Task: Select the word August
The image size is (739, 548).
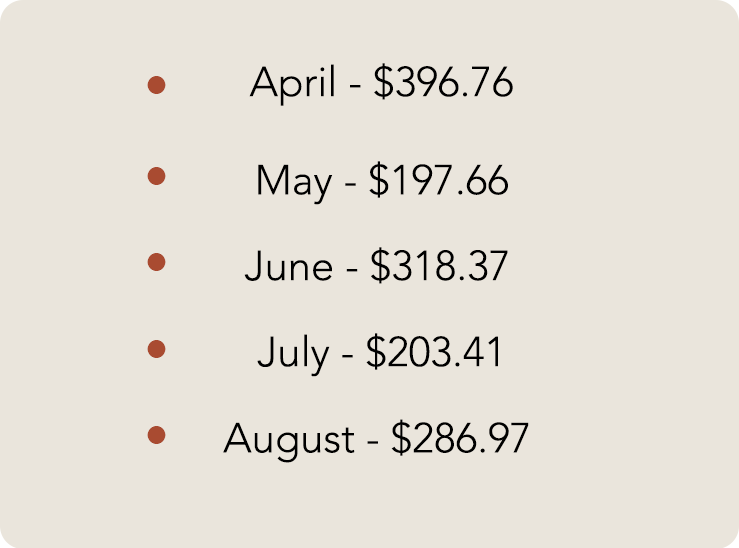Action: (289, 440)
